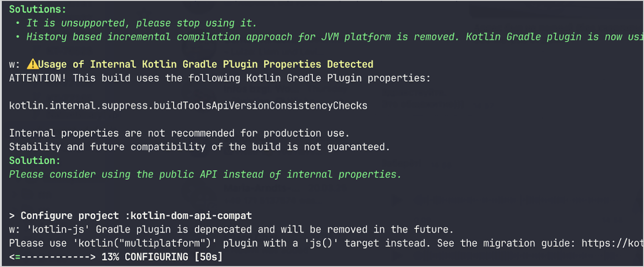
Task: Click the Gradle configuring progress bar
Action: [52, 257]
